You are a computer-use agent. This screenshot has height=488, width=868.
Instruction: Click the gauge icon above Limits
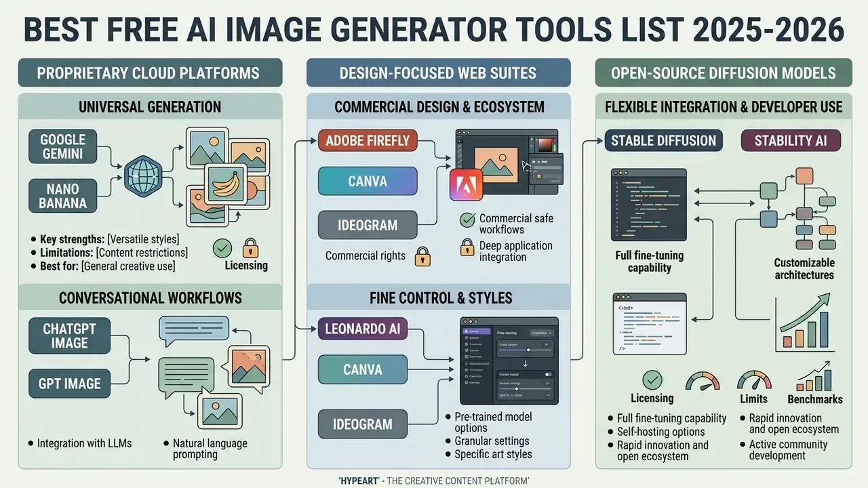pyautogui.click(x=754, y=380)
